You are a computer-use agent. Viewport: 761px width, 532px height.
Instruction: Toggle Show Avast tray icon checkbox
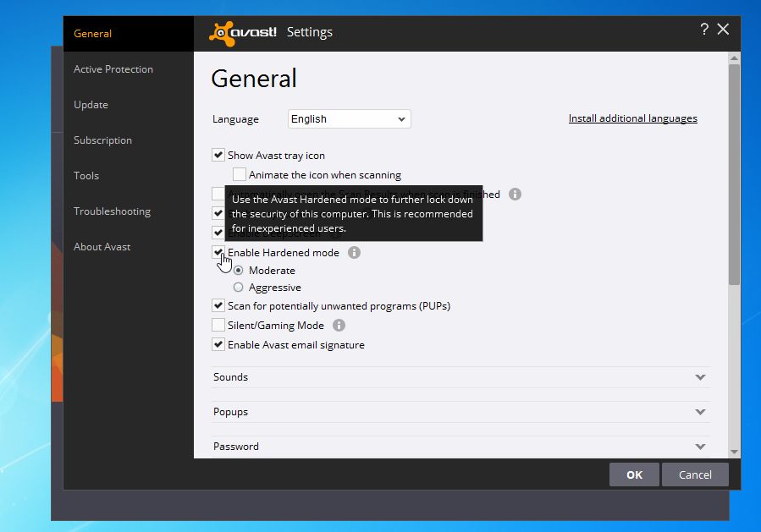pyautogui.click(x=218, y=155)
